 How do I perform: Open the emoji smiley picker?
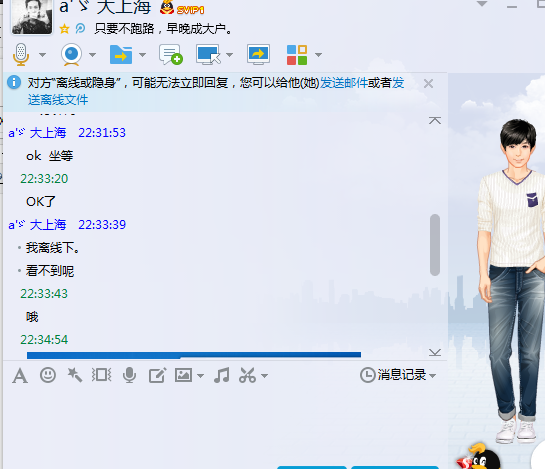click(48, 375)
